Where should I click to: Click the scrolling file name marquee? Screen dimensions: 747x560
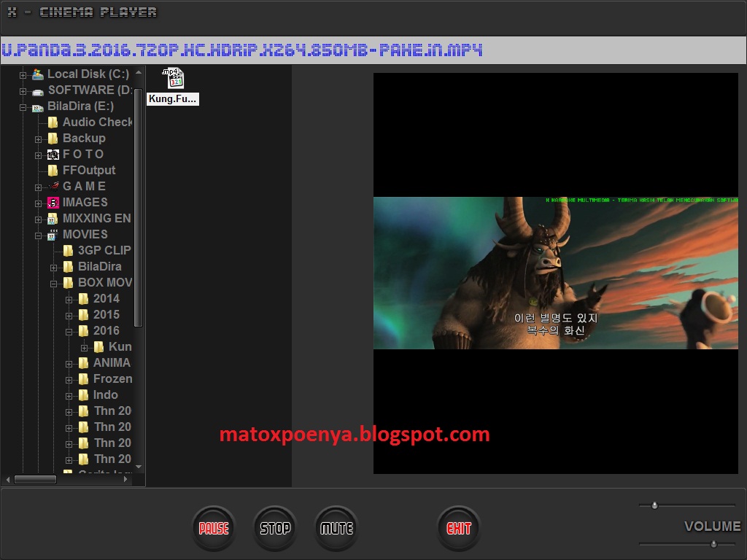[373, 50]
